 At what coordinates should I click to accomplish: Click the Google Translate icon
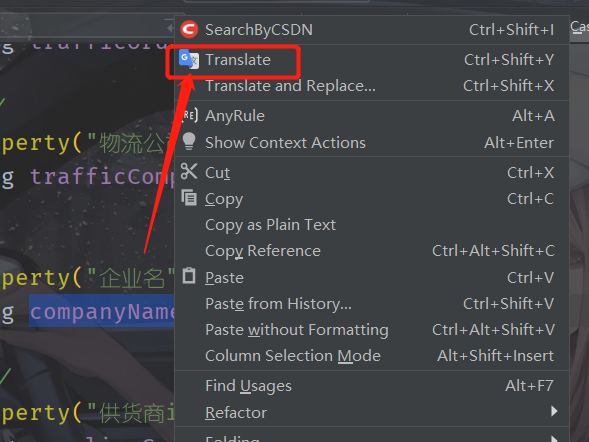coord(189,59)
